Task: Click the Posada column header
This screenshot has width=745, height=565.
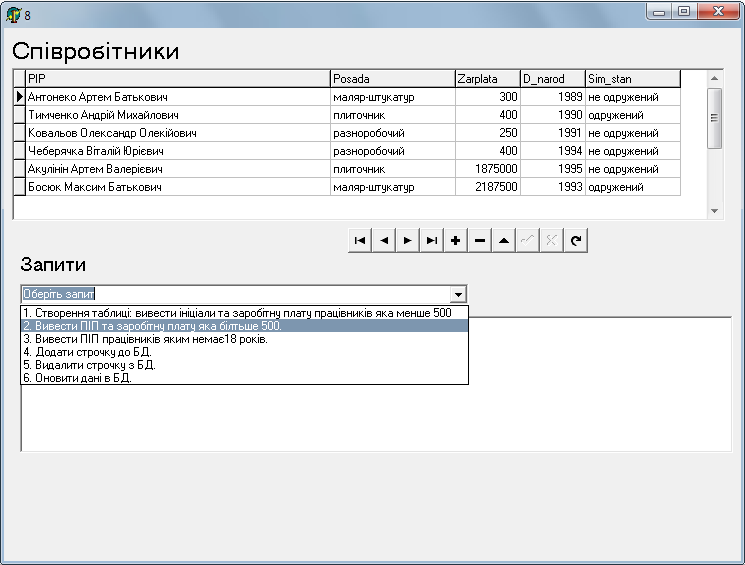Action: click(391, 79)
